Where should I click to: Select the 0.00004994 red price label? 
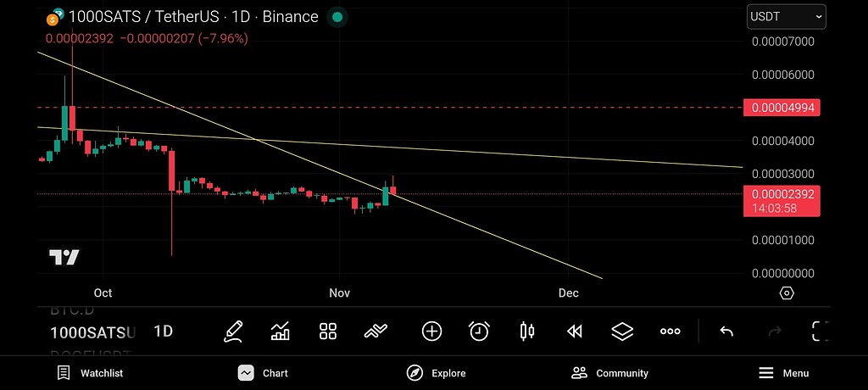point(780,108)
